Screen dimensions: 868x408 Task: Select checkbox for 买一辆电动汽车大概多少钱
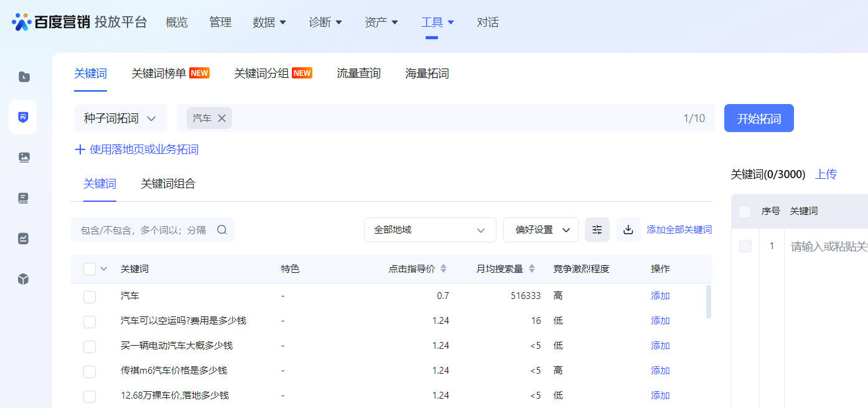pyautogui.click(x=90, y=346)
